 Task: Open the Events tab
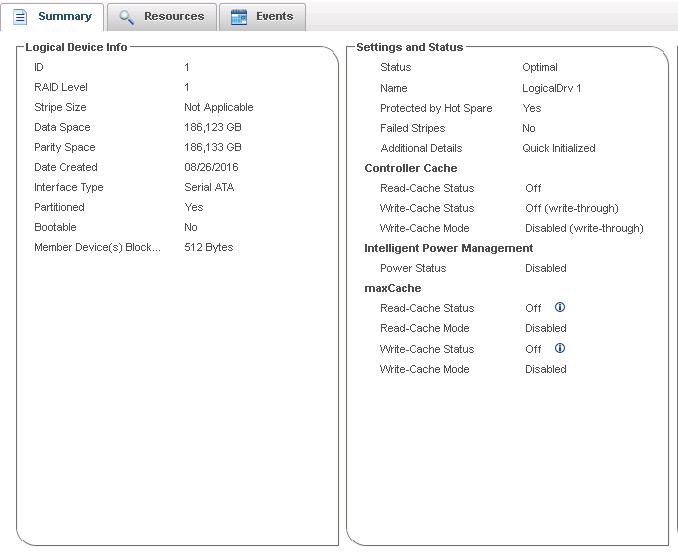pyautogui.click(x=274, y=17)
